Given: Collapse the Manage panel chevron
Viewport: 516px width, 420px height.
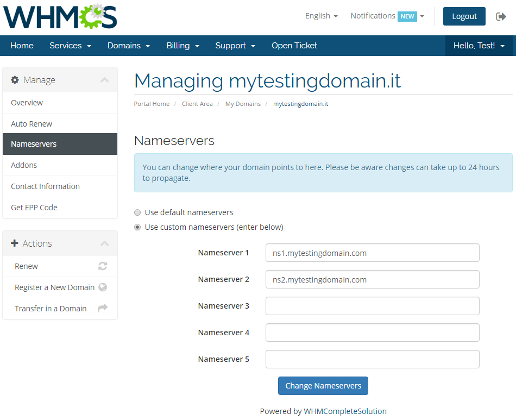Looking at the screenshot, I should click(105, 80).
